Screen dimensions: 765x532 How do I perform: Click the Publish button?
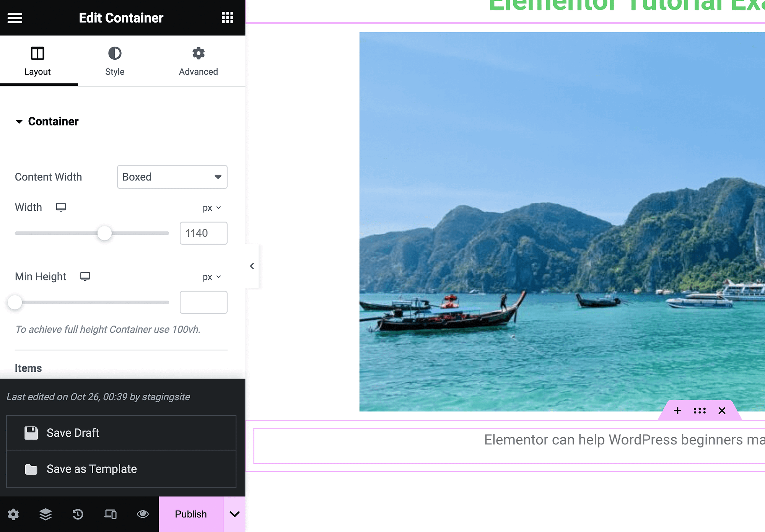pos(190,513)
